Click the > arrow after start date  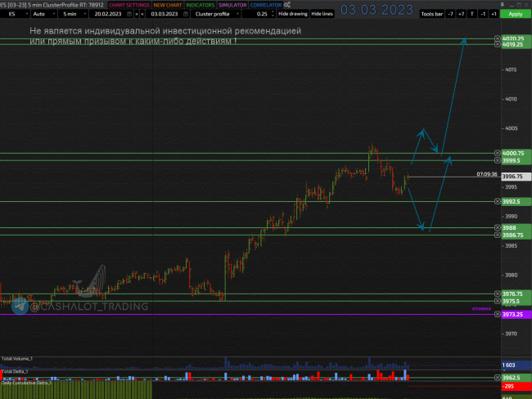(137, 14)
